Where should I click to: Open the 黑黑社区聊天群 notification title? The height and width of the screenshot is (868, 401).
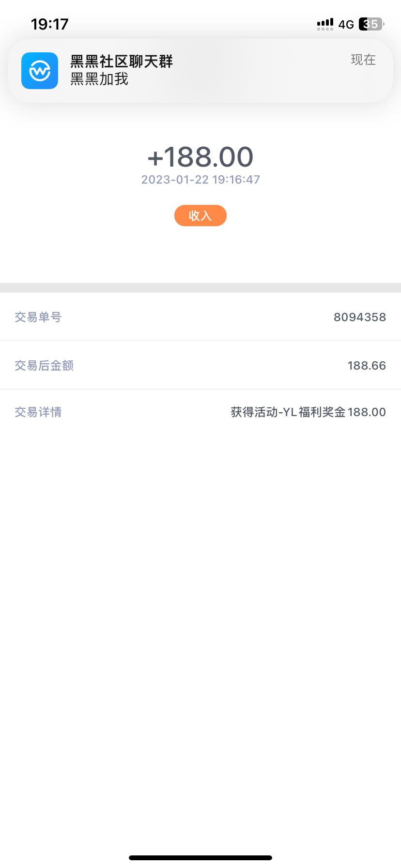click(x=122, y=62)
